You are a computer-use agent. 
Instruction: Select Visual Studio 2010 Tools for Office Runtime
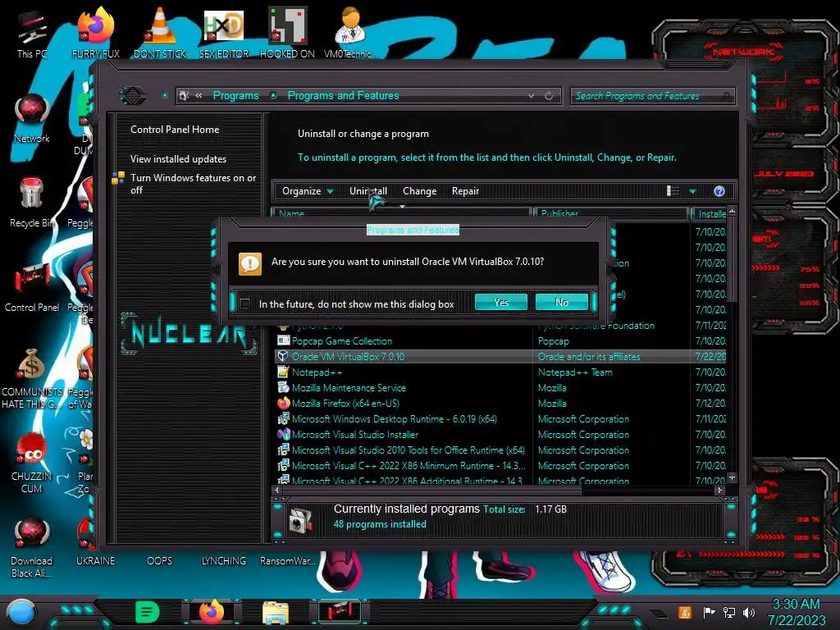click(x=500, y=450)
